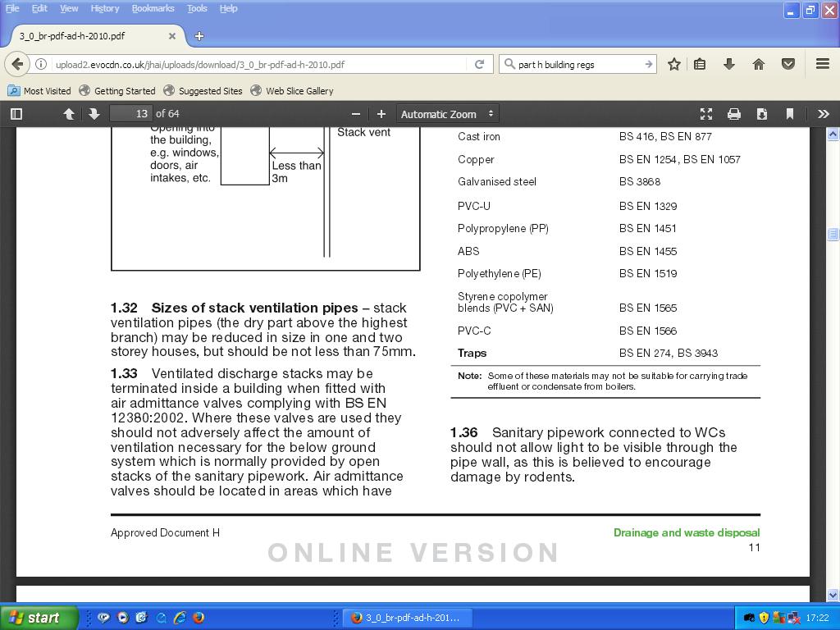Open the Bookmarks menu
The image size is (840, 630).
pos(153,8)
